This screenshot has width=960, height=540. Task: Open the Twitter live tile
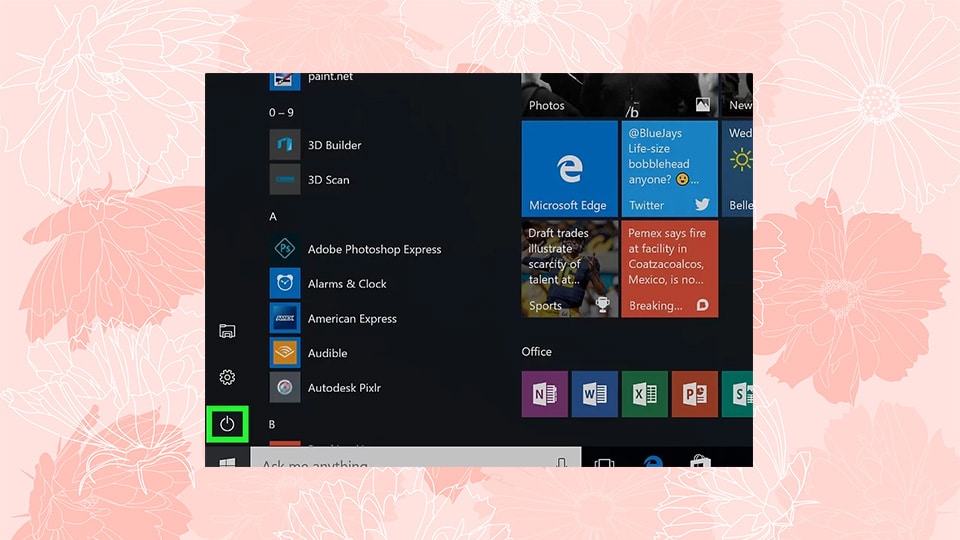(669, 169)
